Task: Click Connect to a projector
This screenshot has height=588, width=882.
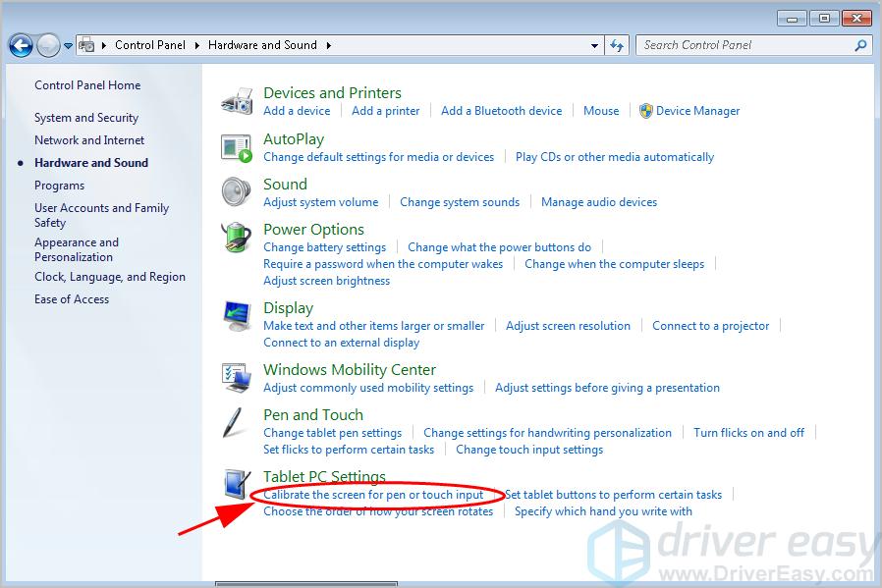Action: pos(710,326)
